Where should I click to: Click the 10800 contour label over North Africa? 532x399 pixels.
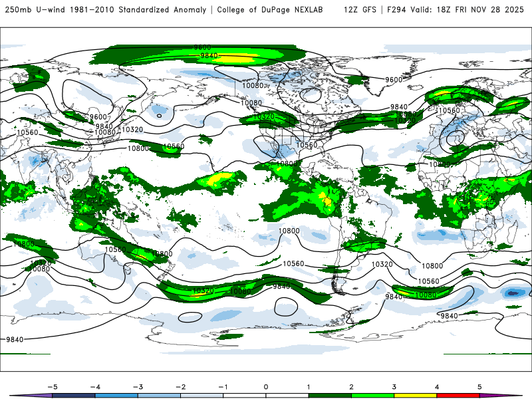pos(440,164)
